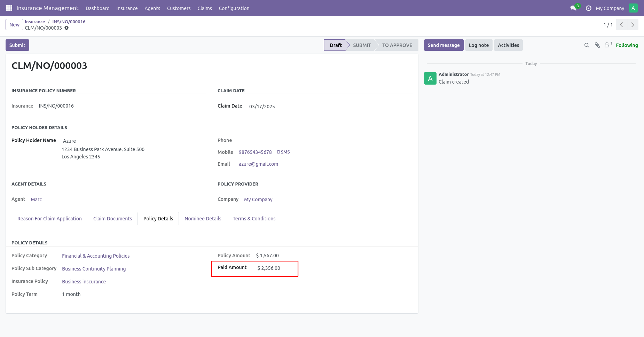The width and height of the screenshot is (644, 337).
Task: Click Insurance Management app title
Action: tap(47, 8)
